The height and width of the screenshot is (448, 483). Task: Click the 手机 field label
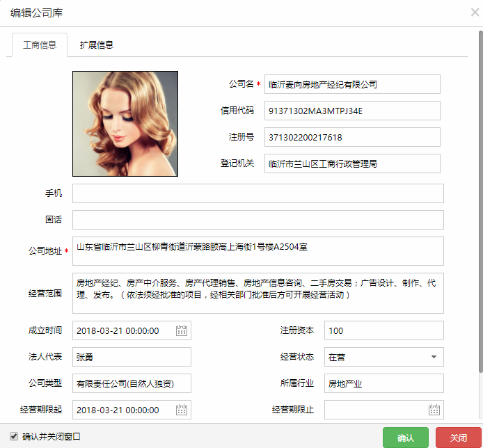(54, 193)
